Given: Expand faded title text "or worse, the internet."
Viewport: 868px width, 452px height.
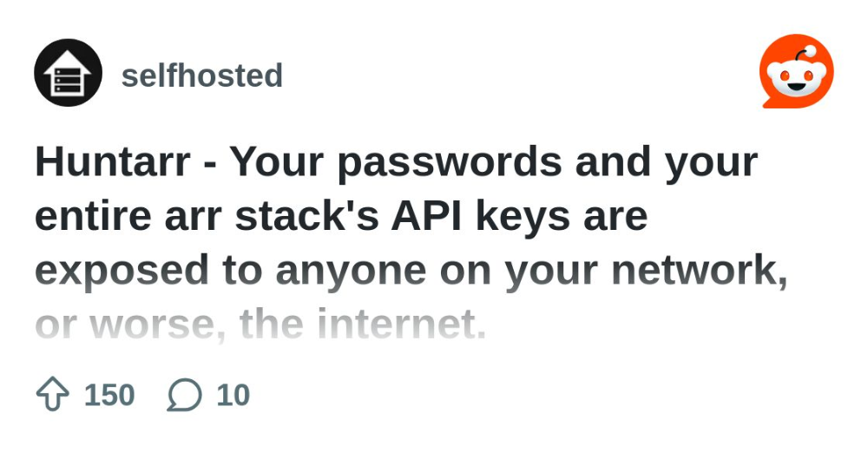Looking at the screenshot, I should pos(260,324).
